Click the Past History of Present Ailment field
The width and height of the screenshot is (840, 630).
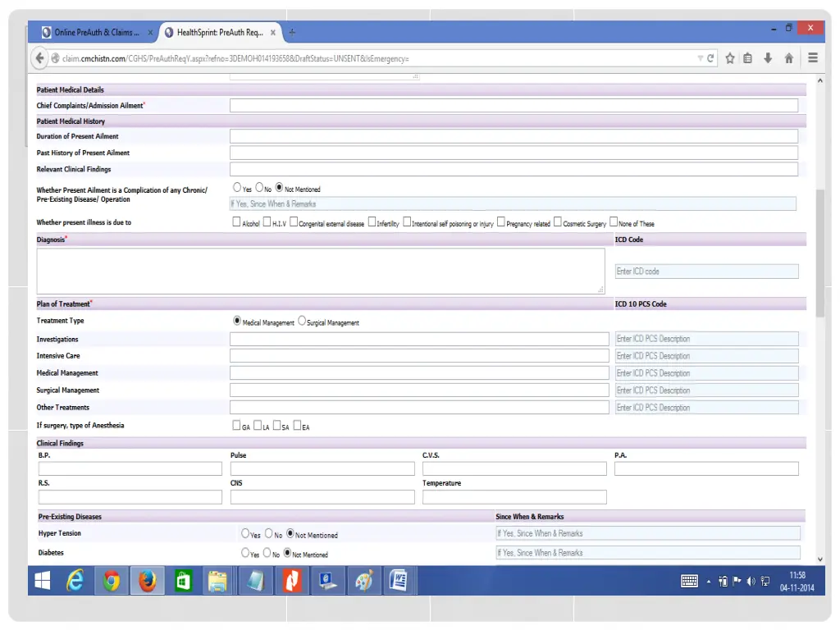point(514,153)
